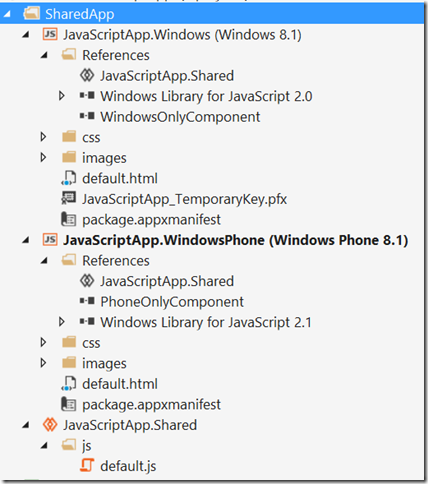
Task: Click the orange shared project icon for JavaScriptApp.Shared
Action: (x=50, y=425)
